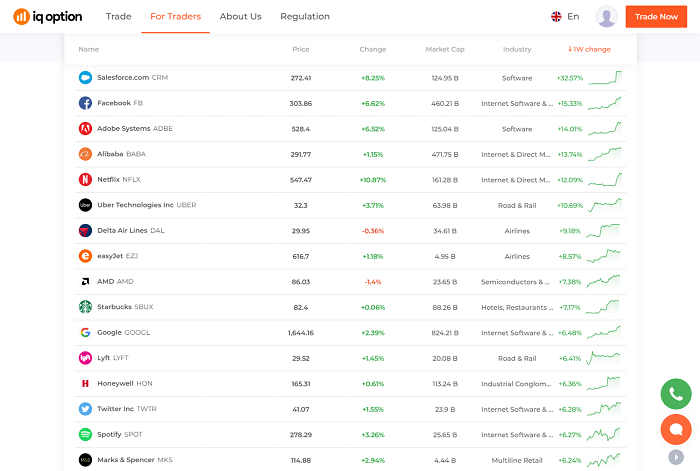Viewport: 700px width, 471px height.
Task: Click Honeywell Industrial Conglom... industry cell
Action: [x=516, y=383]
